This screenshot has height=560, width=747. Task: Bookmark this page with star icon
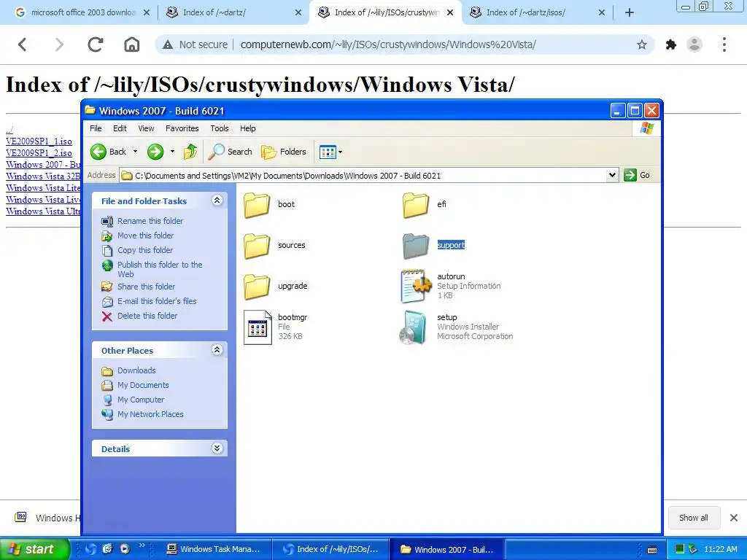(x=642, y=44)
